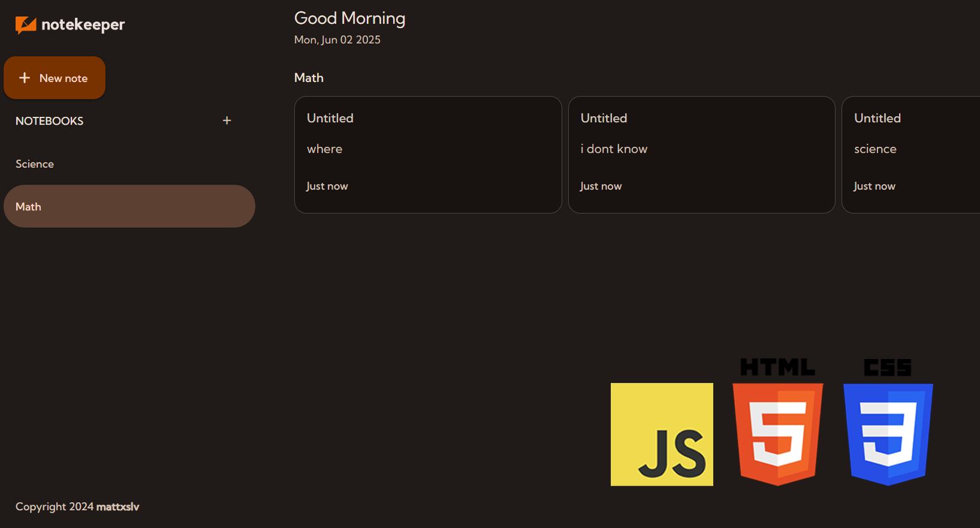Image resolution: width=980 pixels, height=528 pixels.
Task: Click the date 'Mon, Jun 02 2025'
Action: (337, 40)
